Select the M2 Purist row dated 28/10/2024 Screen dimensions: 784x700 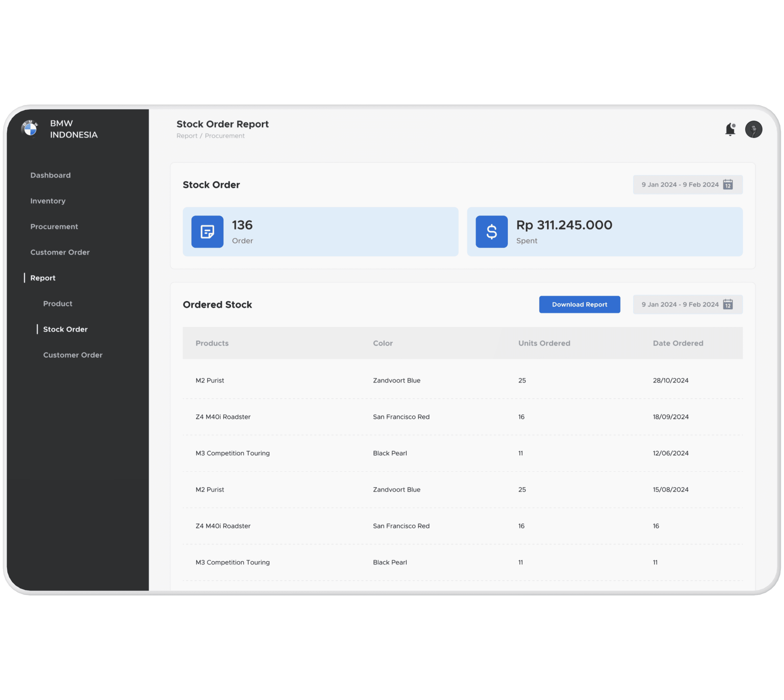click(x=463, y=380)
